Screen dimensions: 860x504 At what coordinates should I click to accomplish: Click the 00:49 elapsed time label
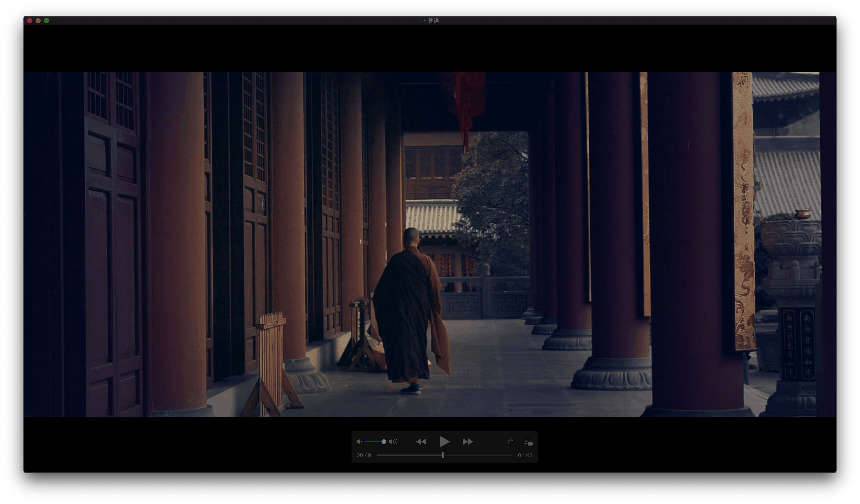[364, 455]
